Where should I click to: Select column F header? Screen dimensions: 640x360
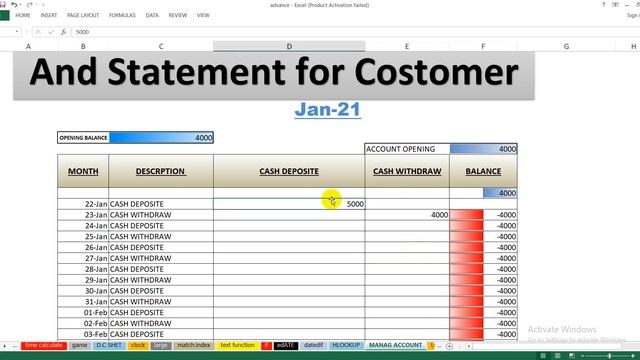[x=483, y=47]
